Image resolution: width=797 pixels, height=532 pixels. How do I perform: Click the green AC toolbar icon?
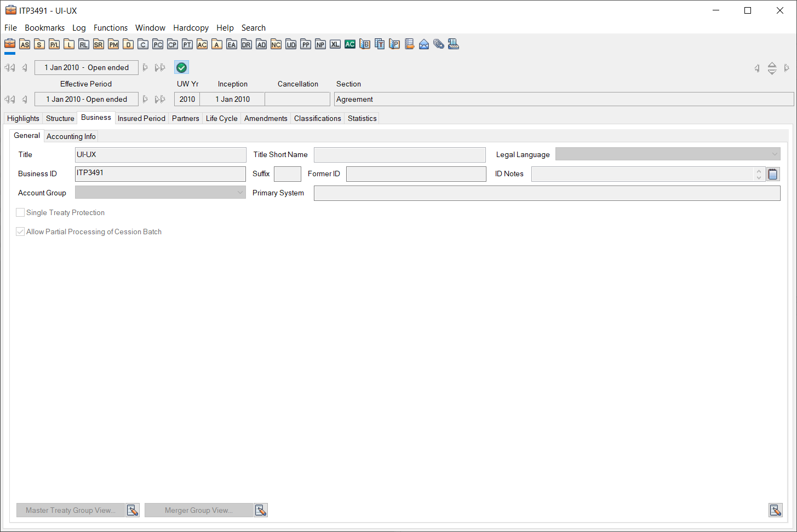(x=350, y=44)
